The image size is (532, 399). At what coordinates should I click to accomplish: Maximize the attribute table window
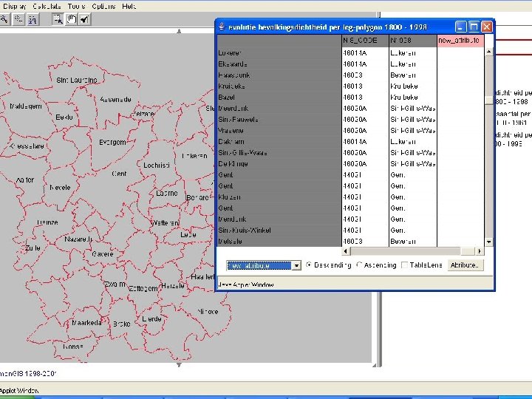point(474,27)
